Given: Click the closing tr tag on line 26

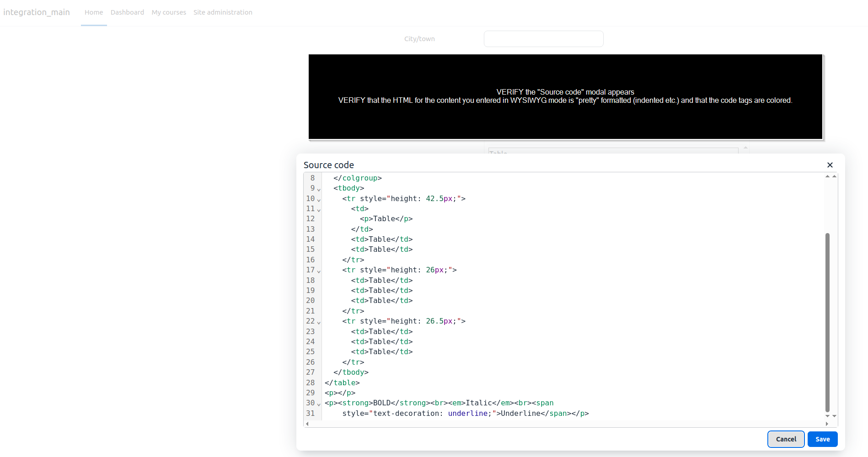Looking at the screenshot, I should [353, 362].
